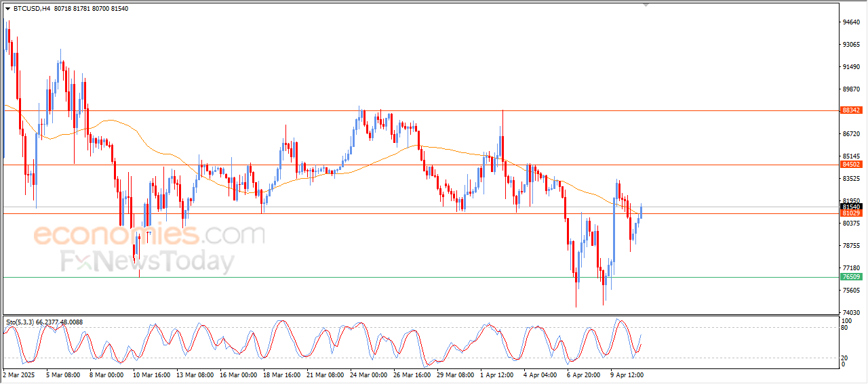The image size is (868, 384).
Task: Click the green 76509 price level label
Action: 851,277
